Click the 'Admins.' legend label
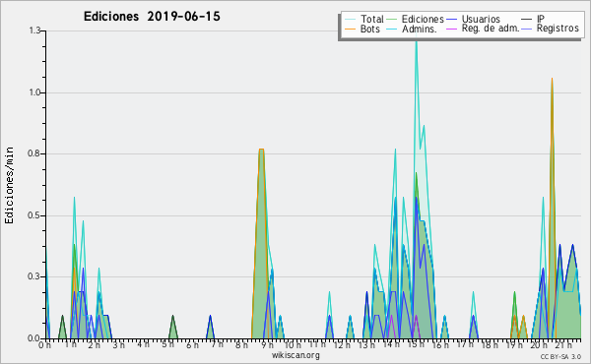Image resolution: width=591 pixels, height=364 pixels. tap(420, 29)
